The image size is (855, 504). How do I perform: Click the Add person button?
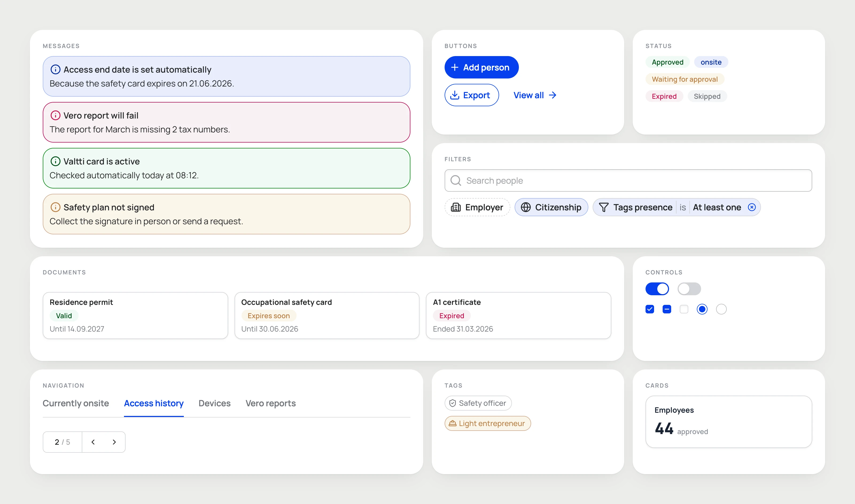coord(481,67)
